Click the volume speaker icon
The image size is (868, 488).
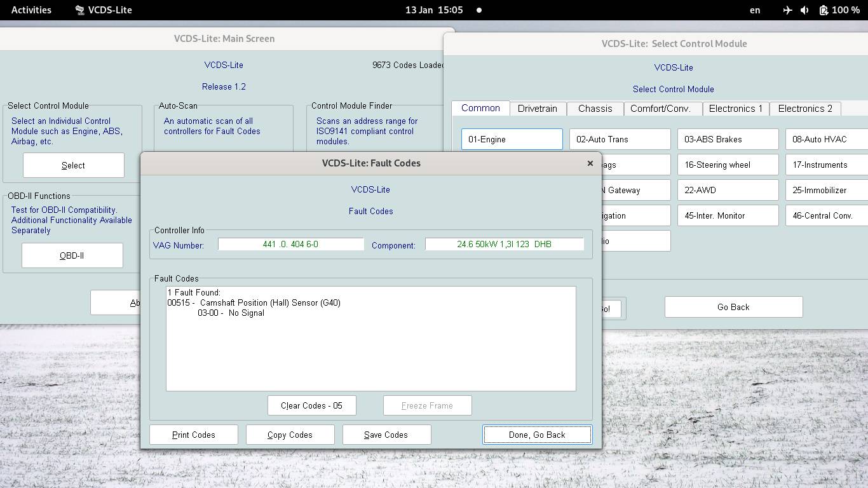click(x=804, y=10)
